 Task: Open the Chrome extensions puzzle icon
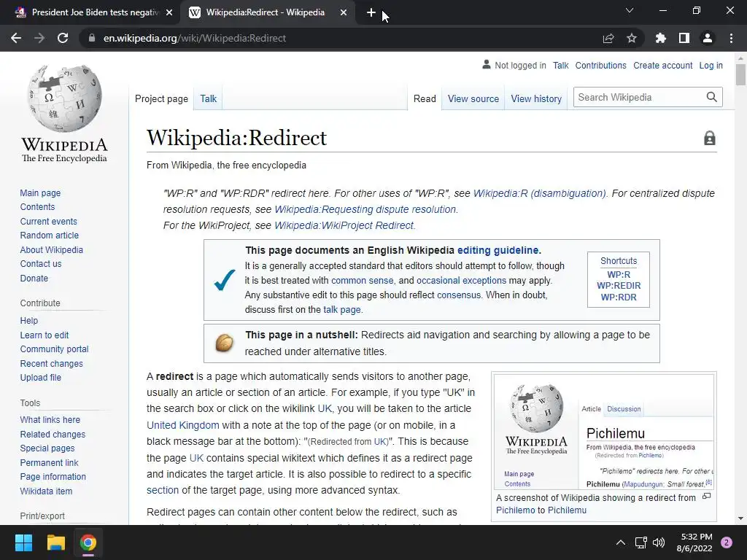[x=660, y=38]
